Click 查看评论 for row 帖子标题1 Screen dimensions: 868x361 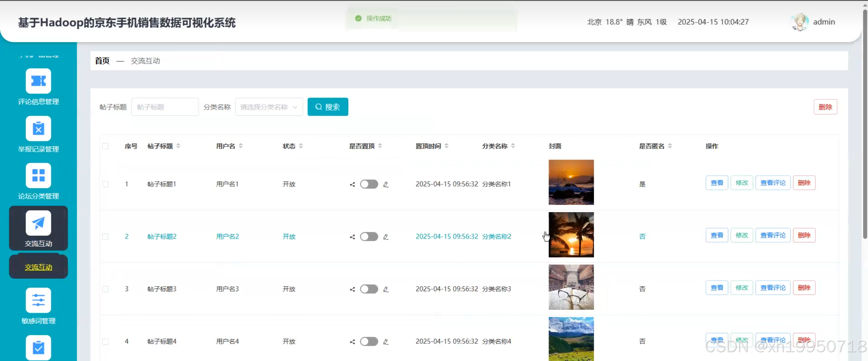tap(773, 183)
